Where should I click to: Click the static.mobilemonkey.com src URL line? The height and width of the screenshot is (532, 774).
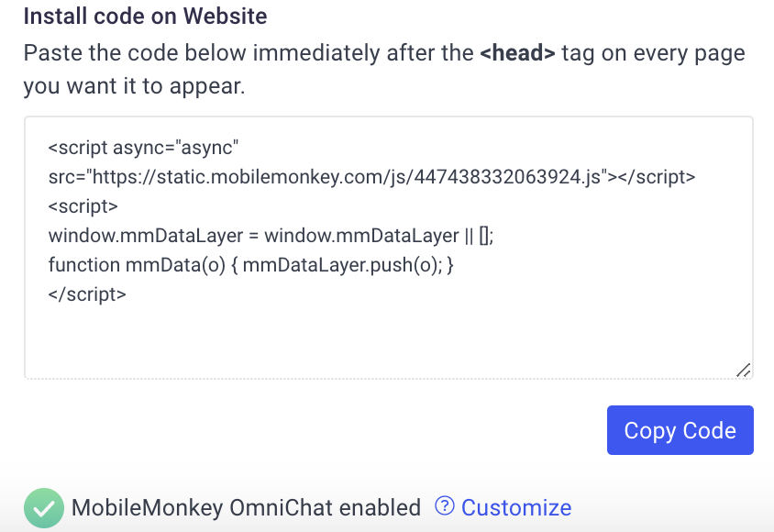point(371,177)
